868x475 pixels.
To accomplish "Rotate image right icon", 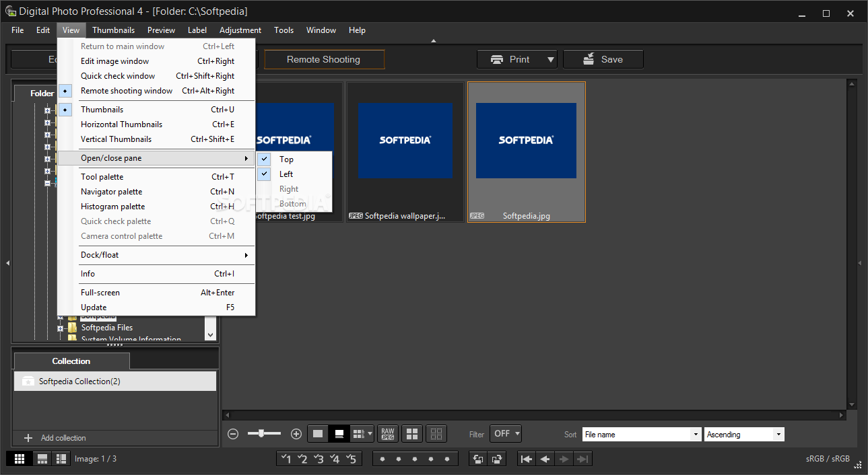I will pos(496,459).
